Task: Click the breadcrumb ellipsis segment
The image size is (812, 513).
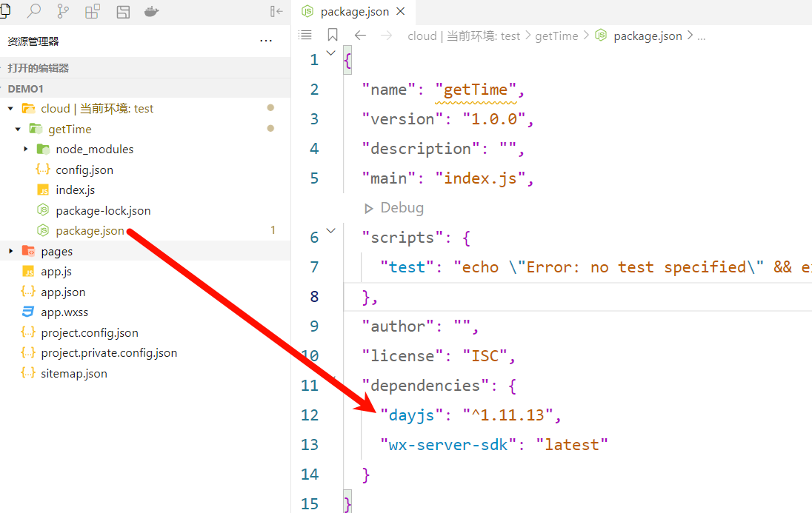Action: [x=701, y=36]
